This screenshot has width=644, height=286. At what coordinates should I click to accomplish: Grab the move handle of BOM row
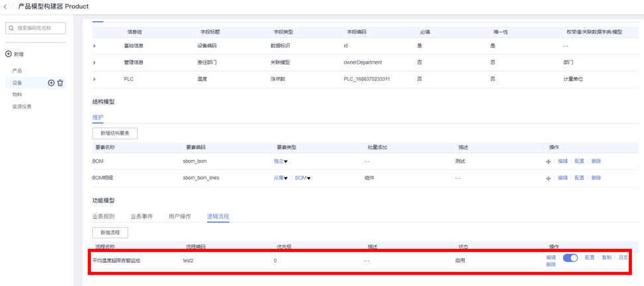pos(548,161)
